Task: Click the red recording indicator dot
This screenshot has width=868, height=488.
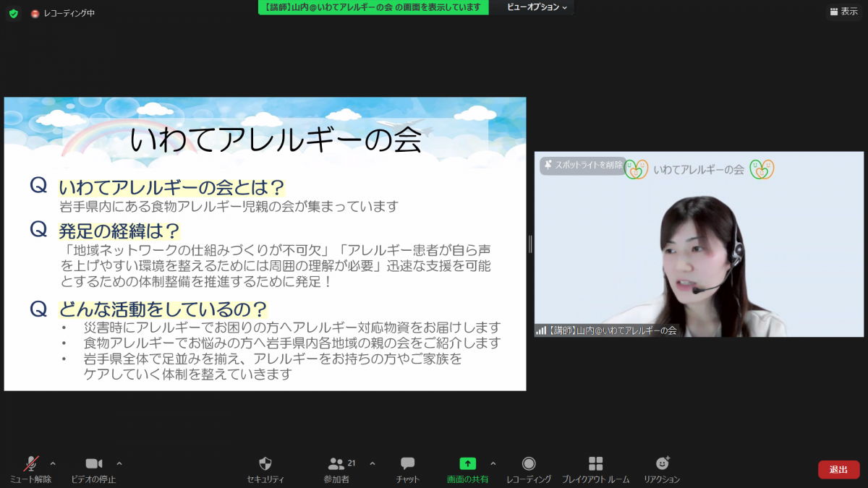Action: click(35, 14)
